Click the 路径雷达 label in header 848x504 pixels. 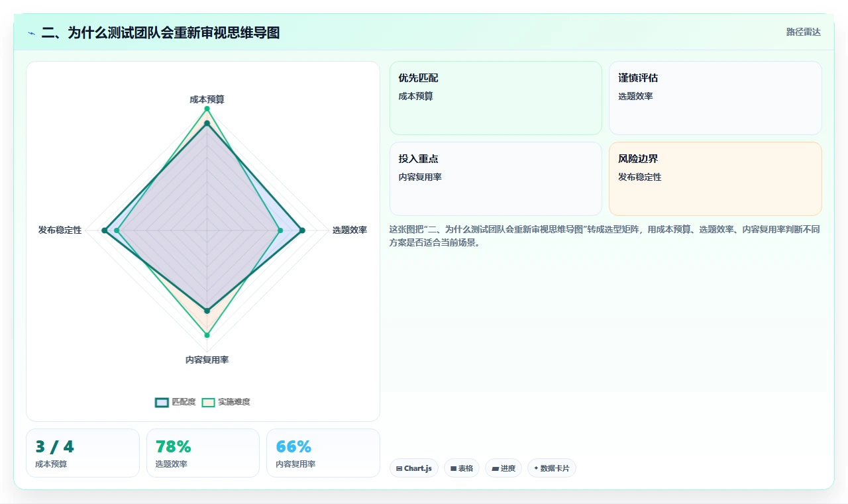click(803, 32)
